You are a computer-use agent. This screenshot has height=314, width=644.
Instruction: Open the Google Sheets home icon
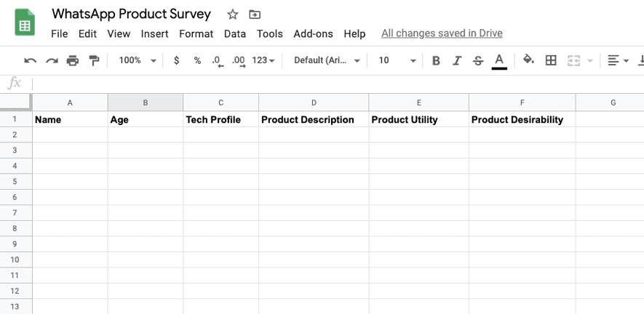tap(25, 23)
